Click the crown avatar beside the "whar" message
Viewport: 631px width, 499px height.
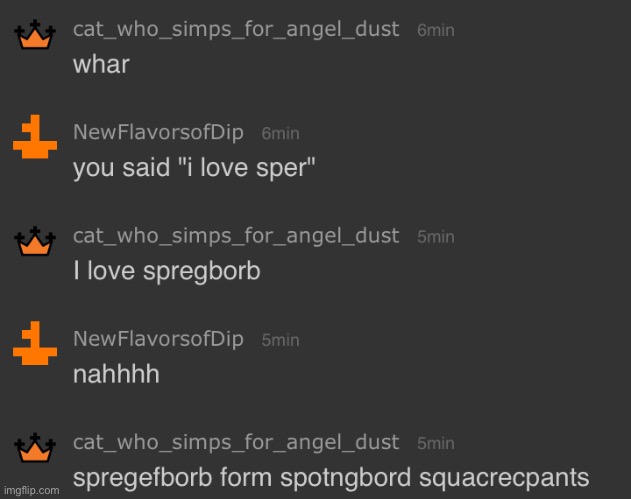(x=35, y=34)
